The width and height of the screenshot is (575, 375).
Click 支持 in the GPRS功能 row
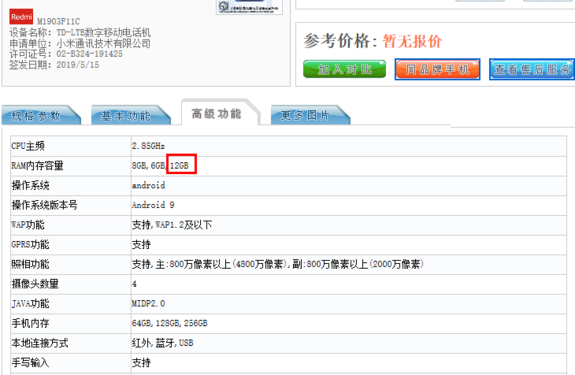tap(141, 245)
